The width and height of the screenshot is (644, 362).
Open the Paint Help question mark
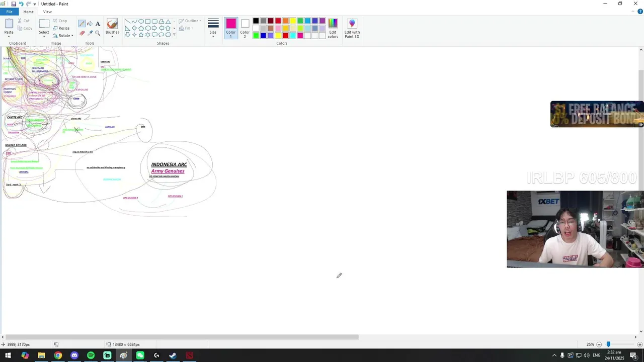point(640,12)
